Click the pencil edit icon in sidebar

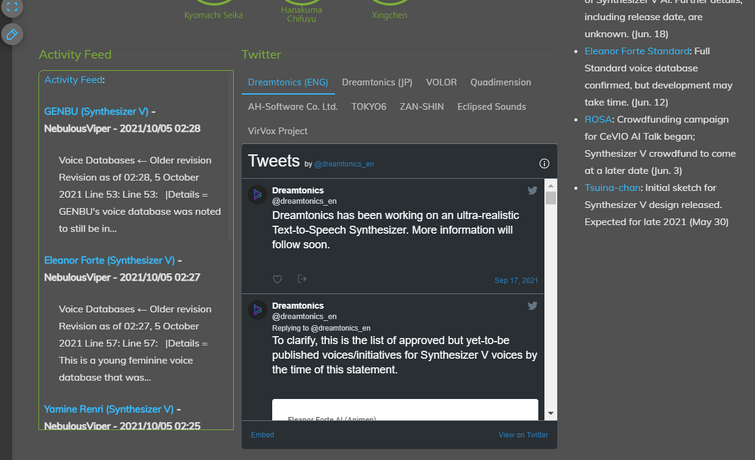tap(12, 34)
